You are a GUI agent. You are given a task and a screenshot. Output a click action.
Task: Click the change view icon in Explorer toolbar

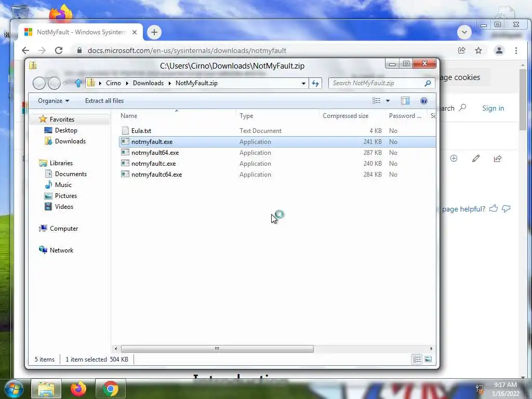tap(376, 101)
